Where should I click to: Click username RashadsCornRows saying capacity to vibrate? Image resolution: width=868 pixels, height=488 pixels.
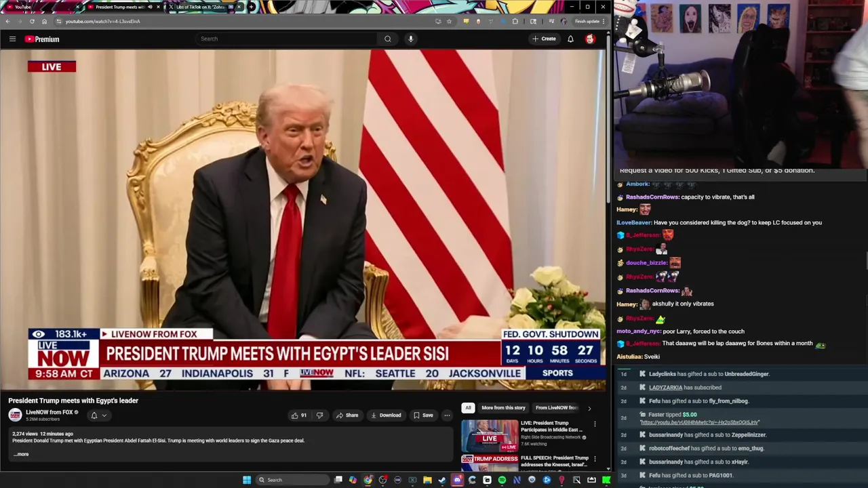(x=652, y=197)
